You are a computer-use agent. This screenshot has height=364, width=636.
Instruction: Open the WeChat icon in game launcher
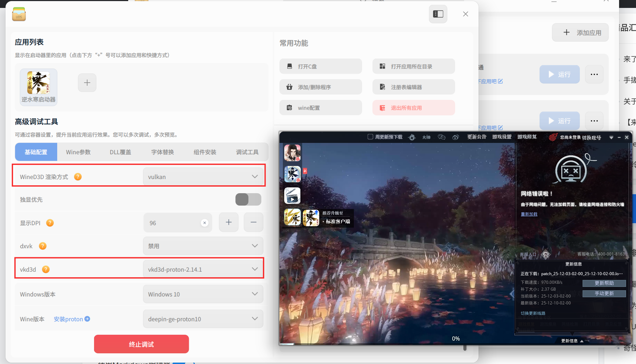pyautogui.click(x=442, y=137)
